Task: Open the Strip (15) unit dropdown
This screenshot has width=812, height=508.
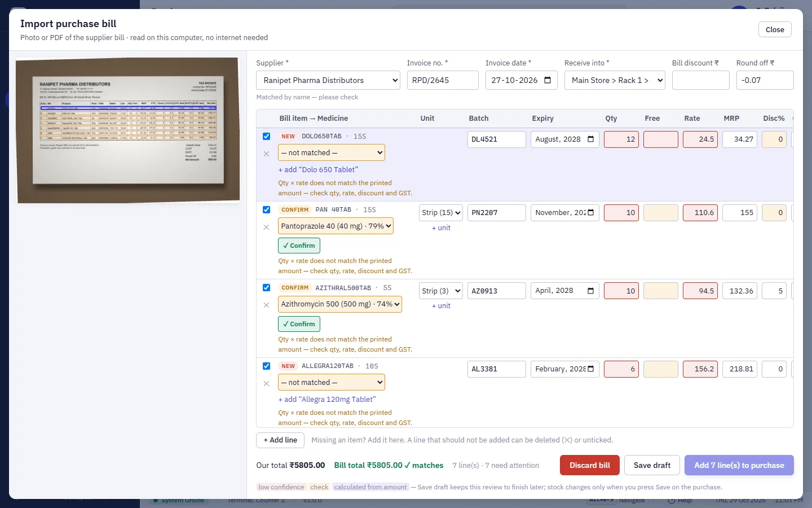Action: [x=441, y=213]
